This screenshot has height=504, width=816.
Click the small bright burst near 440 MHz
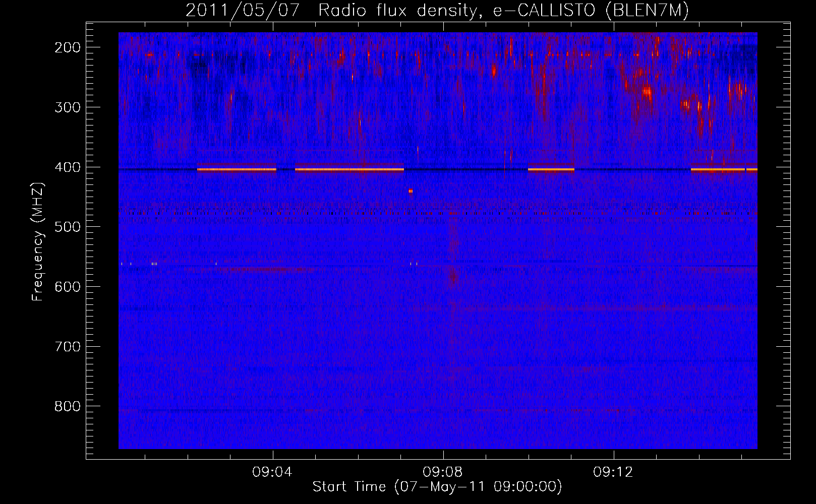tap(411, 191)
